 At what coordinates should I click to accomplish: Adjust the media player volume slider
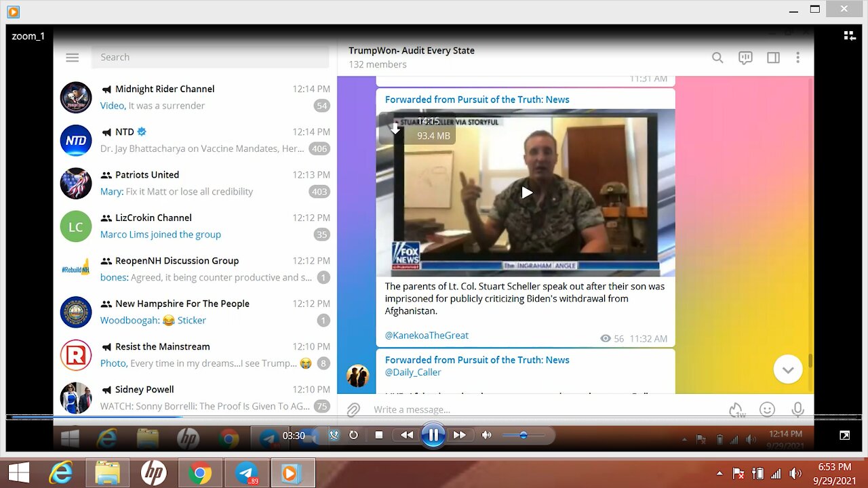[x=523, y=435]
